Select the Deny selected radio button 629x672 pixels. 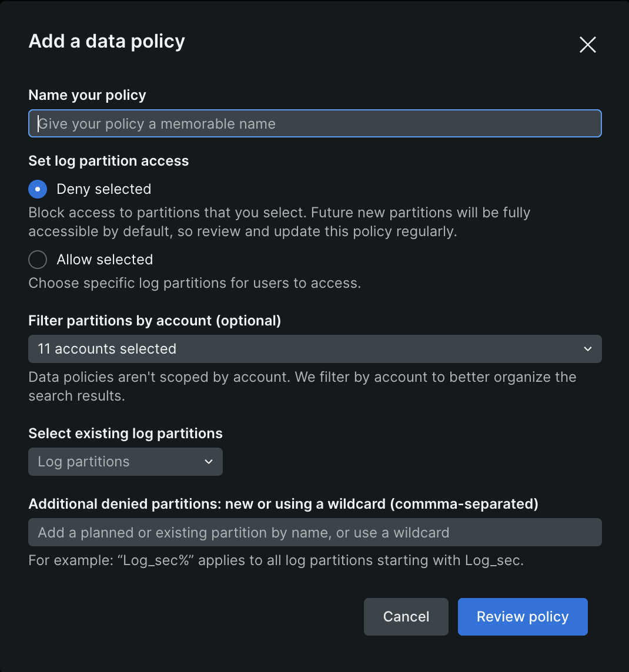[x=37, y=189]
